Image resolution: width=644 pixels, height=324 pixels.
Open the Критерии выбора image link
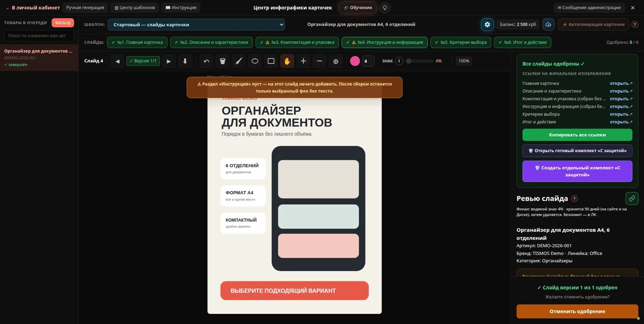click(x=621, y=114)
